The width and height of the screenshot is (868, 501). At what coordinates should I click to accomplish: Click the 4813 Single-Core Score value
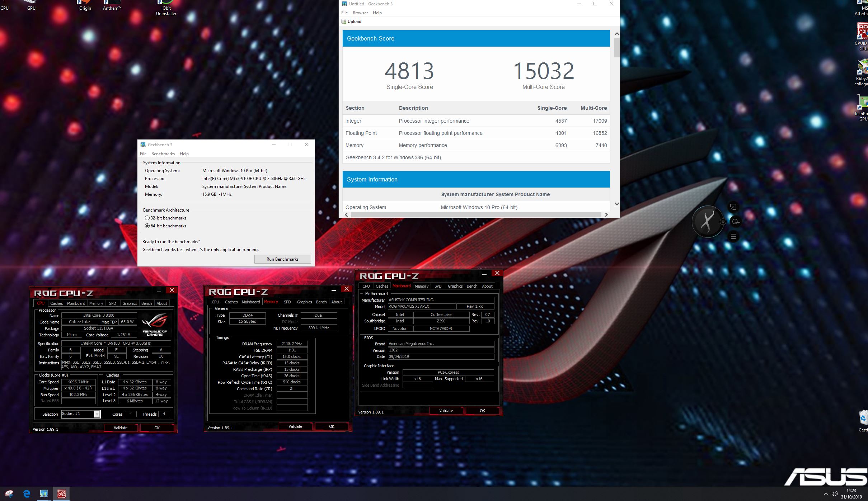[409, 71]
